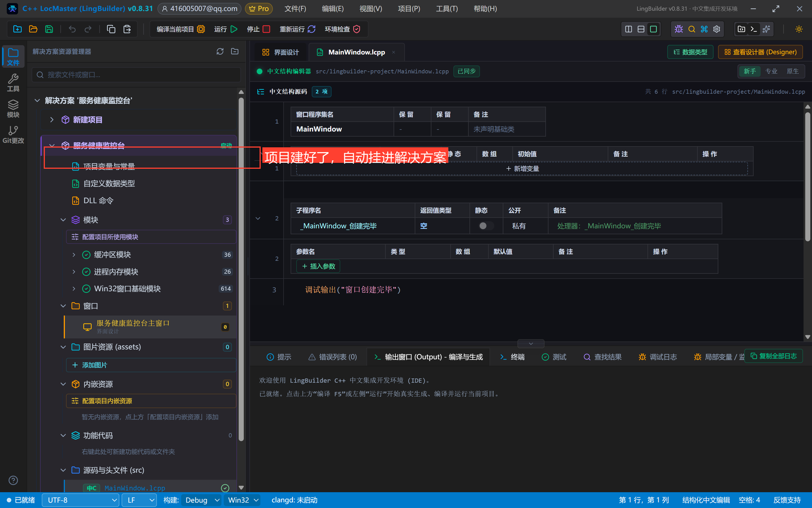Select the 新手 editor mode
The width and height of the screenshot is (812, 508).
750,71
